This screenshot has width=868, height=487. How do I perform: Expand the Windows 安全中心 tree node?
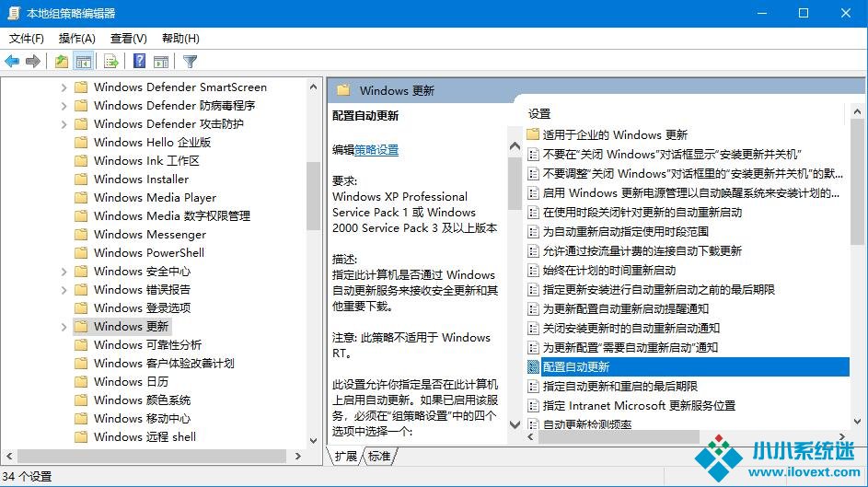(x=64, y=272)
